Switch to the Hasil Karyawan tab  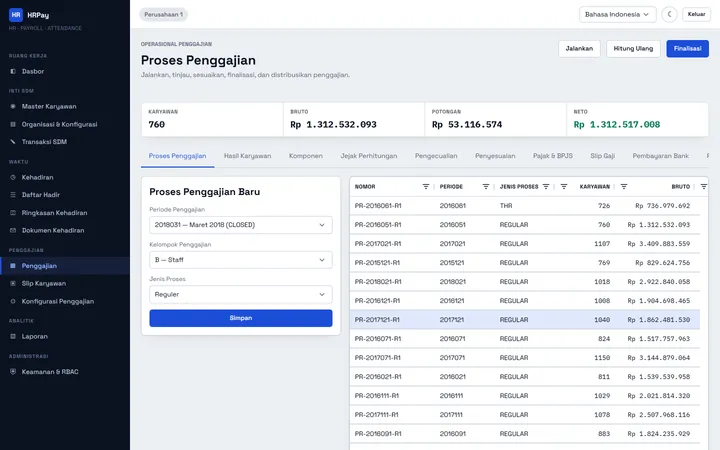point(248,156)
